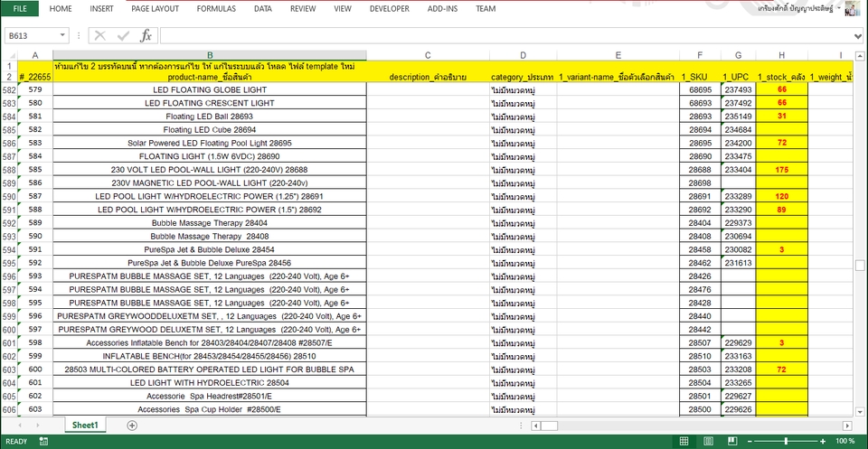Open the FORMULAS ribbon tab

point(216,8)
